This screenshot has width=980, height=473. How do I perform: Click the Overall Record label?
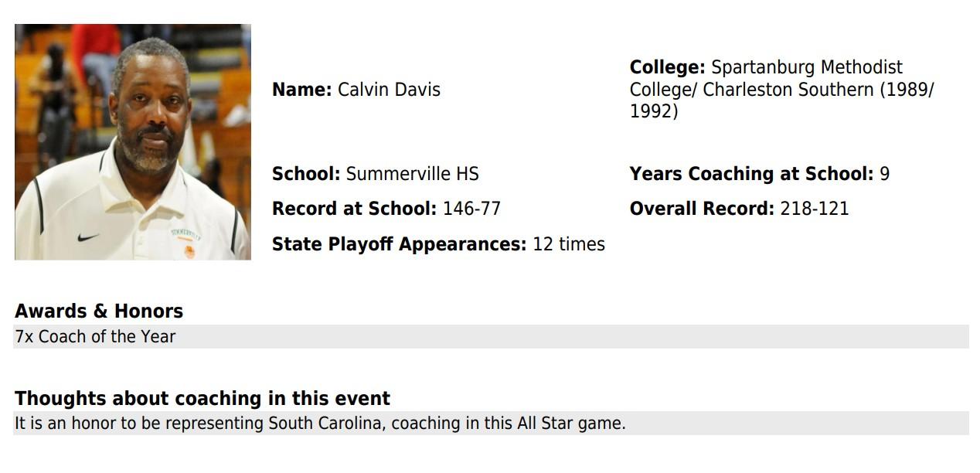pos(702,209)
